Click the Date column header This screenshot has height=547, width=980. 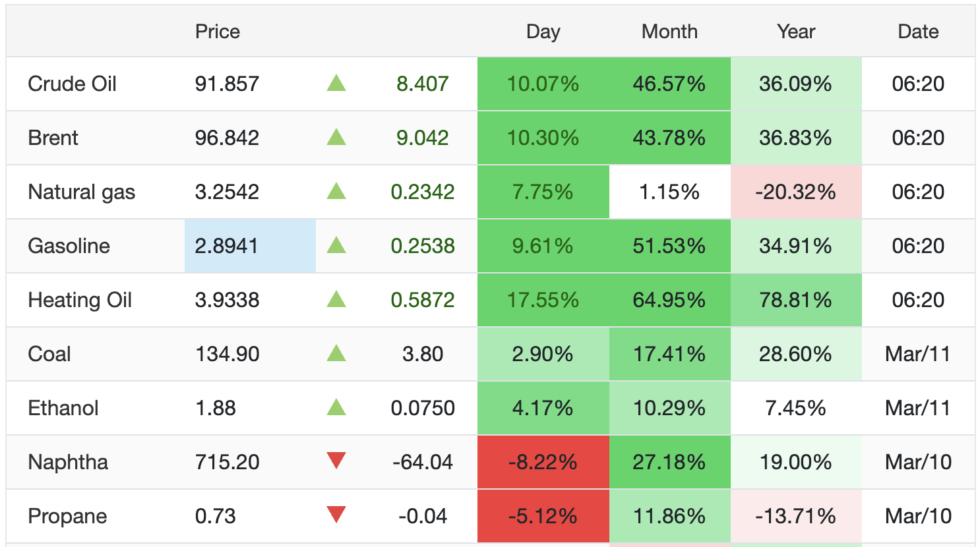(918, 32)
